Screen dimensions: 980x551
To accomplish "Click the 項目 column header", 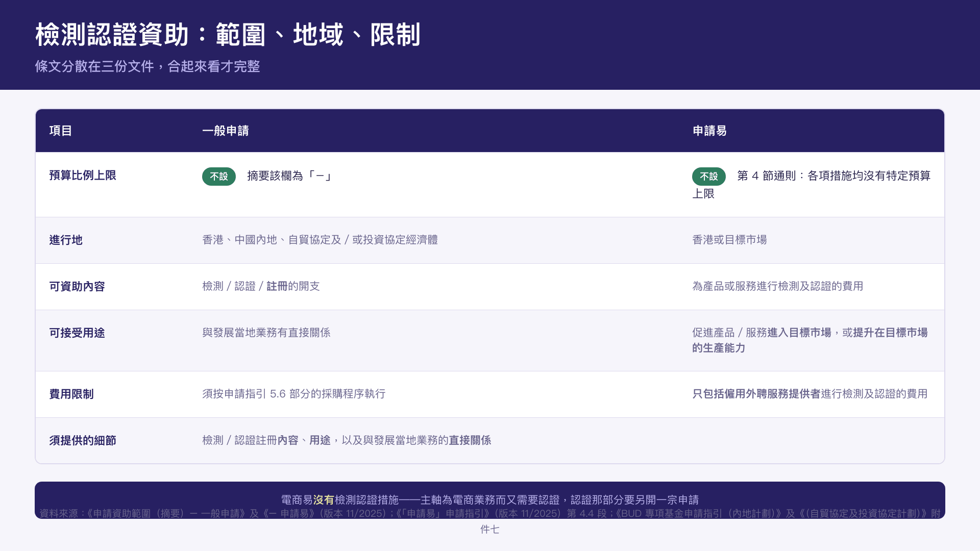I will [x=61, y=131].
